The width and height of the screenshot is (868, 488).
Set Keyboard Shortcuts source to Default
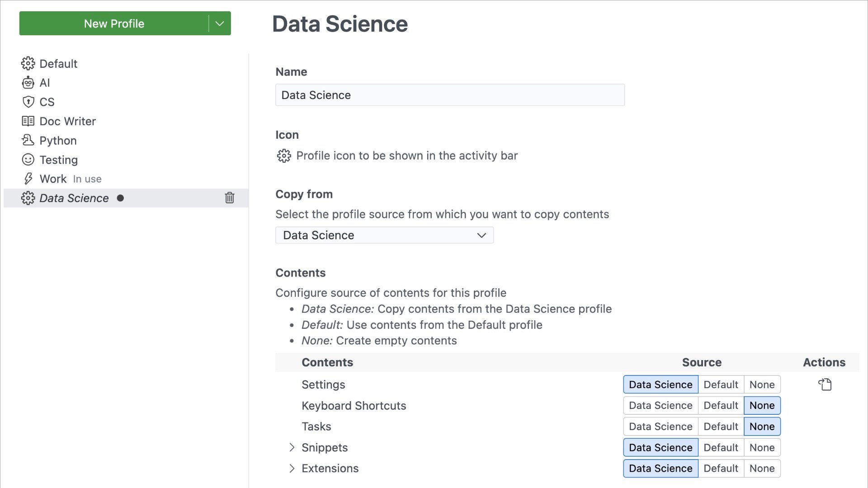(x=721, y=405)
